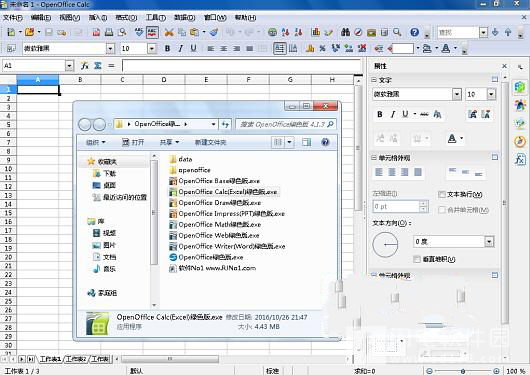Click the Explorer Back navigation button
The height and width of the screenshot is (375, 530).
click(85, 124)
